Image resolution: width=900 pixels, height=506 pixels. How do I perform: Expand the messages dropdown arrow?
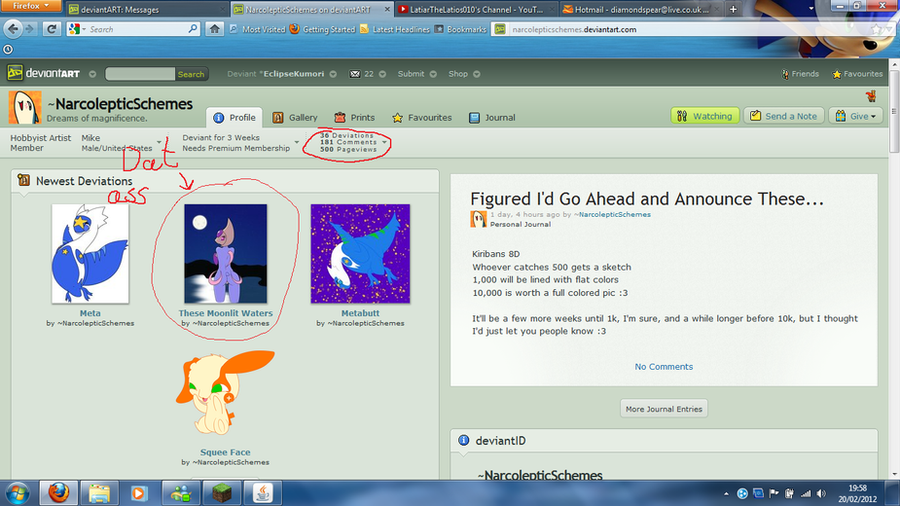(382, 74)
